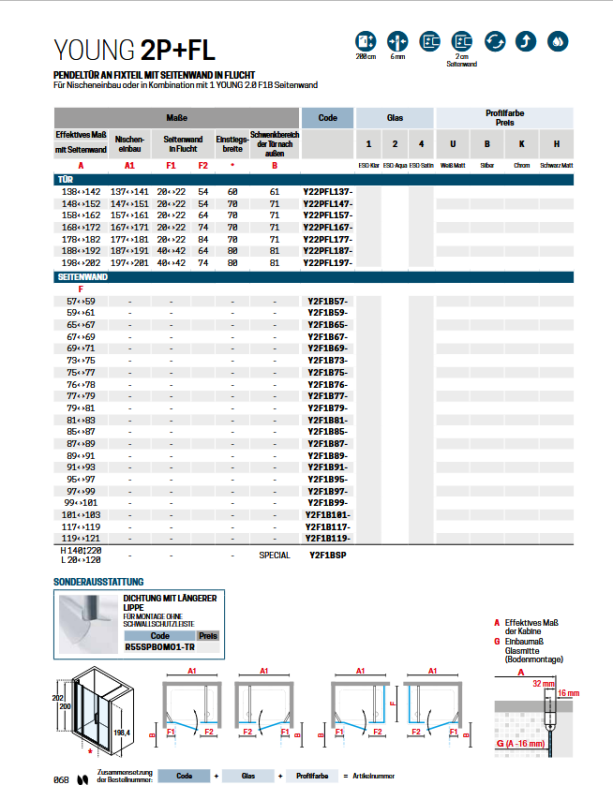Viewport: 613px width, 800px height.
Task: Click the reversible circular-arrows icon
Action: pyautogui.click(x=495, y=41)
